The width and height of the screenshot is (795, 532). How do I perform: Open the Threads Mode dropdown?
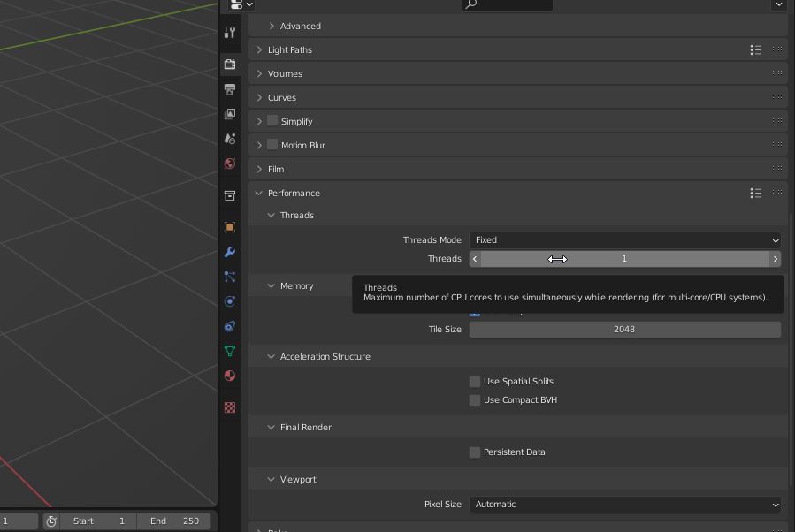click(x=624, y=240)
